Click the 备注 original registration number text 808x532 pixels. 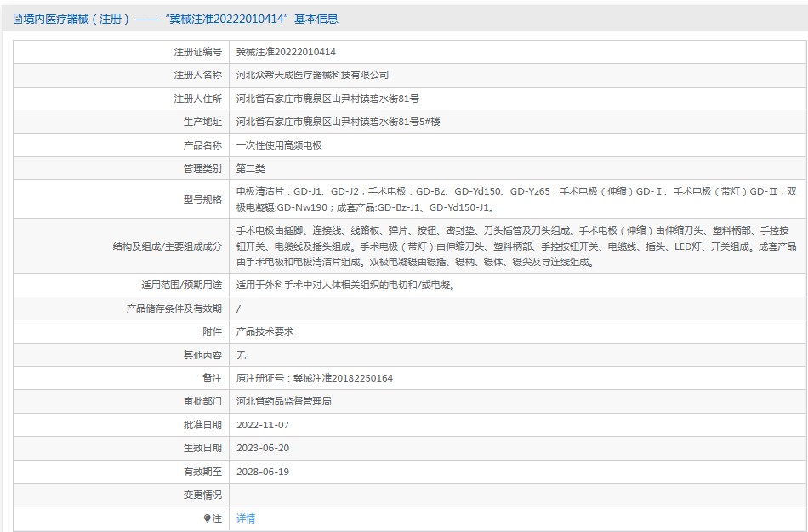tap(314, 378)
